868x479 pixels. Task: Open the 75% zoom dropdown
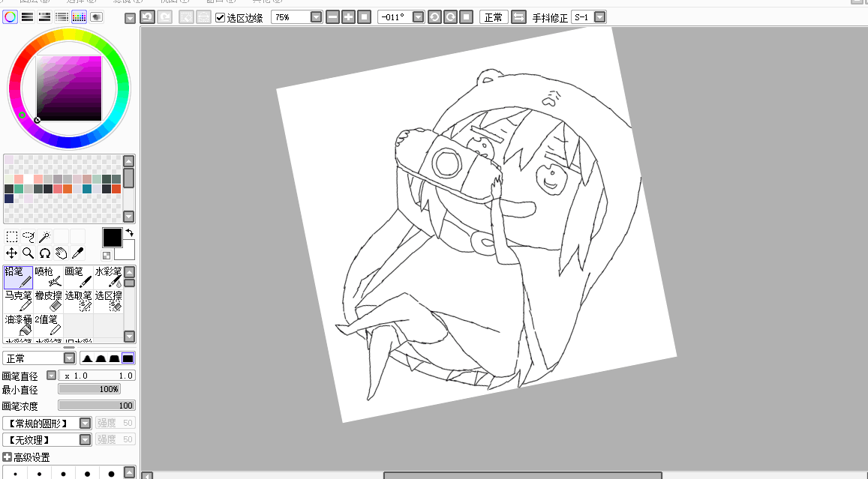click(x=316, y=17)
